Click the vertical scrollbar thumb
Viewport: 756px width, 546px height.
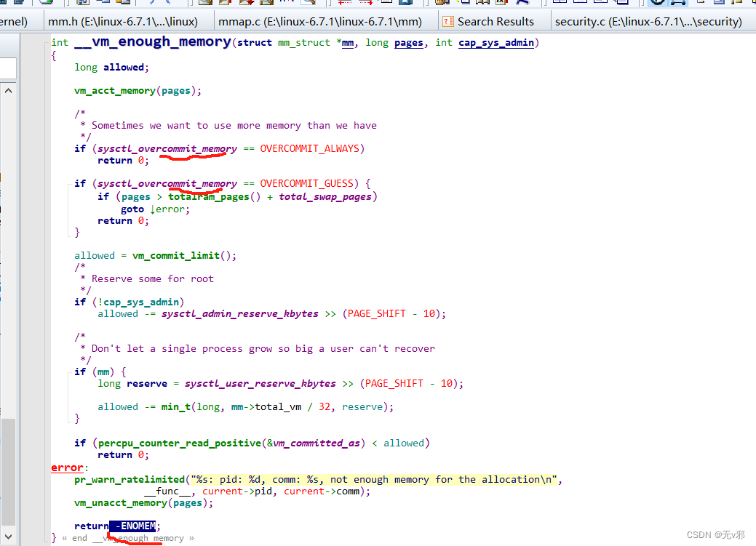click(8, 473)
